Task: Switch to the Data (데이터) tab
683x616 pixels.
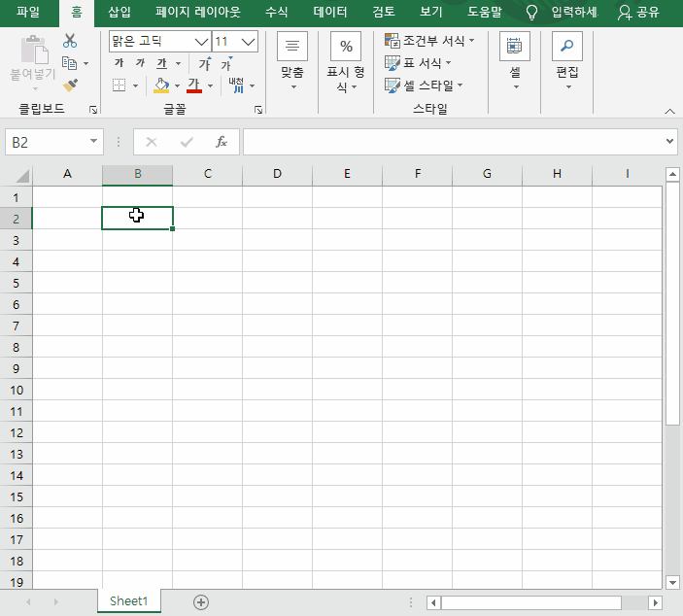Action: [330, 12]
